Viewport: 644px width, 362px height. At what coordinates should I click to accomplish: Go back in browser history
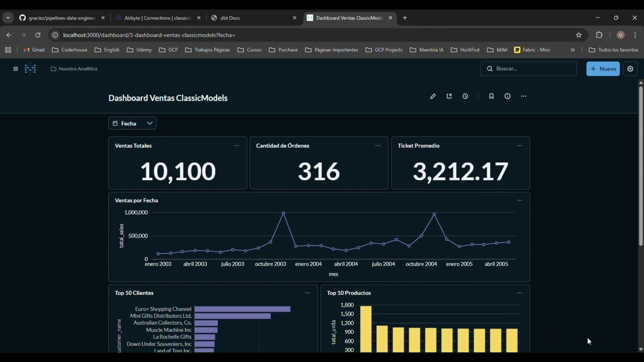[x=9, y=35]
